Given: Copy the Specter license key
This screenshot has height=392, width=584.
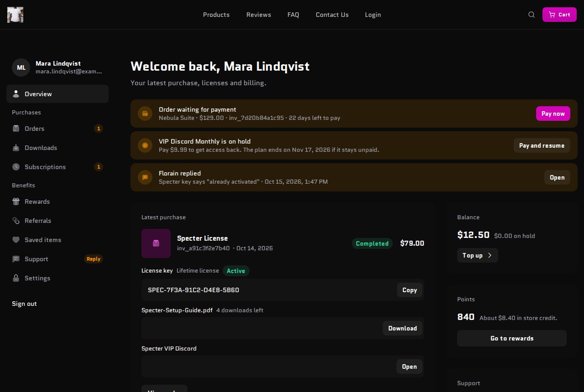Looking at the screenshot, I should click(410, 290).
